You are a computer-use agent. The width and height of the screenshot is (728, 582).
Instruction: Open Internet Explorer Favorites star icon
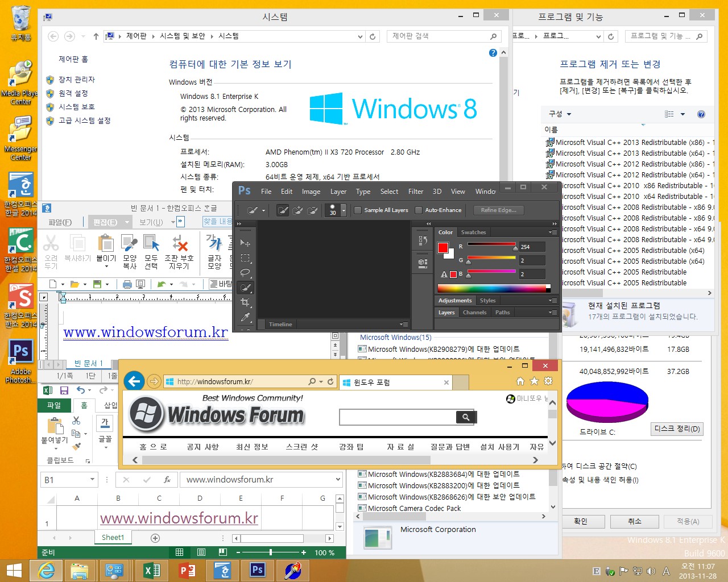tap(534, 381)
